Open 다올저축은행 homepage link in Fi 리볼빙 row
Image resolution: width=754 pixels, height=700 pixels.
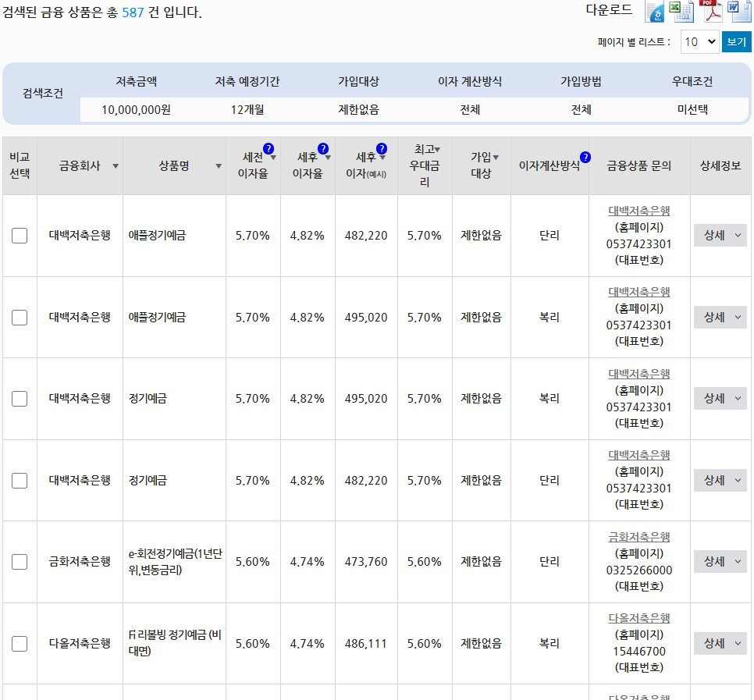pyautogui.click(x=638, y=618)
